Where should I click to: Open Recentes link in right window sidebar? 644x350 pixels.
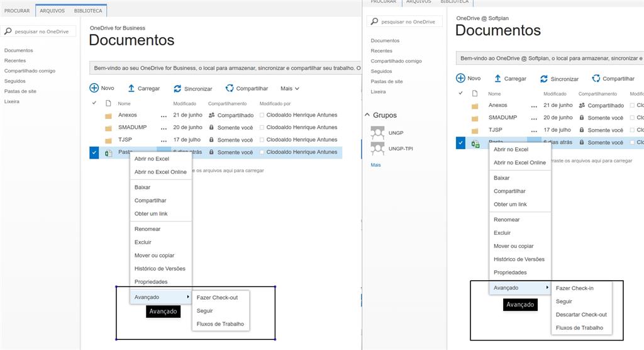coord(382,50)
